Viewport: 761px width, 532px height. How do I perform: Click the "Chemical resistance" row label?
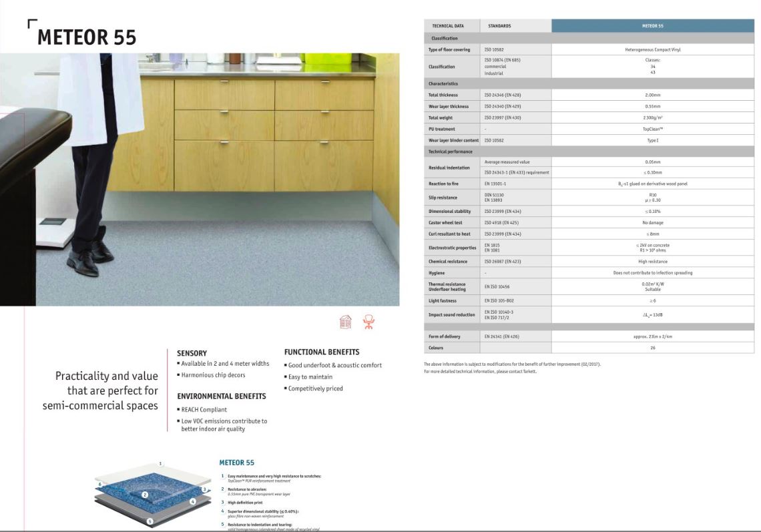click(x=448, y=261)
